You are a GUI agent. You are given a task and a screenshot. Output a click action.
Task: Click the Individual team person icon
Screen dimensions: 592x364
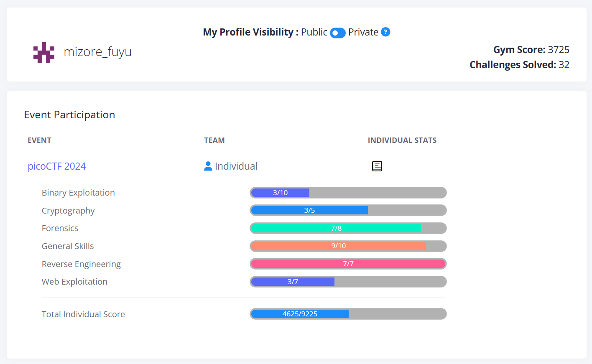pos(208,166)
